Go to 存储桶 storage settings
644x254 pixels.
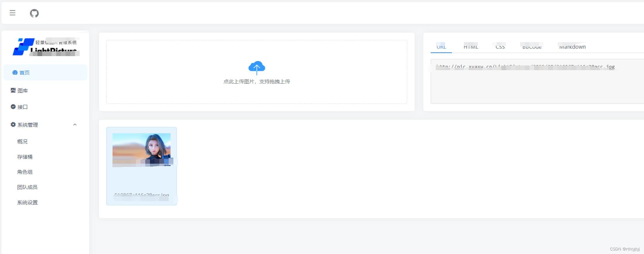tap(25, 157)
